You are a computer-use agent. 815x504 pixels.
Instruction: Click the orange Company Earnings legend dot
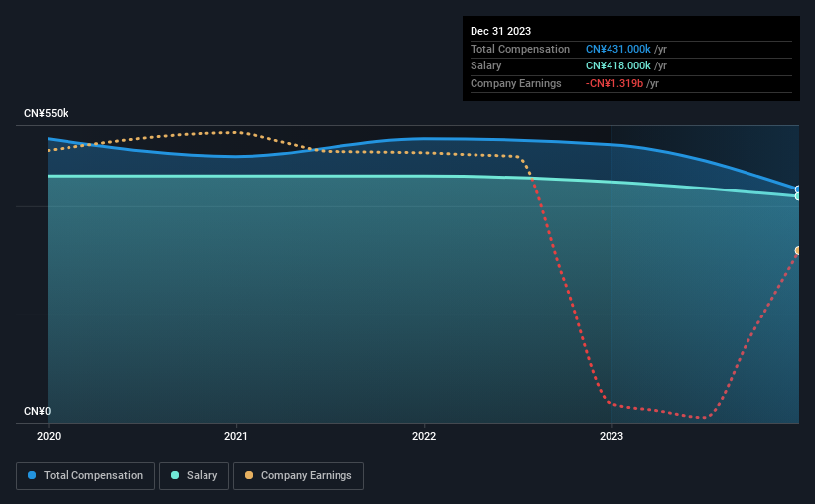click(249, 475)
